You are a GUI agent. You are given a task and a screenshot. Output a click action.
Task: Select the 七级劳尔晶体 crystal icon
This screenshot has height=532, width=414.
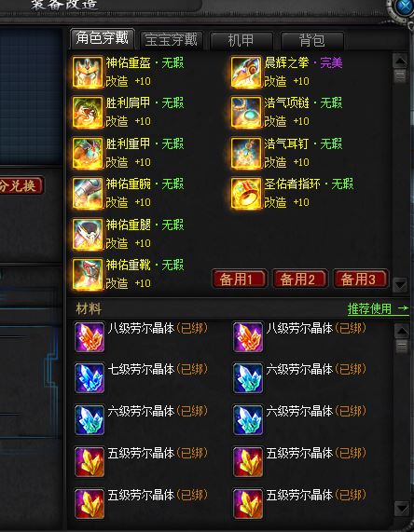90,378
